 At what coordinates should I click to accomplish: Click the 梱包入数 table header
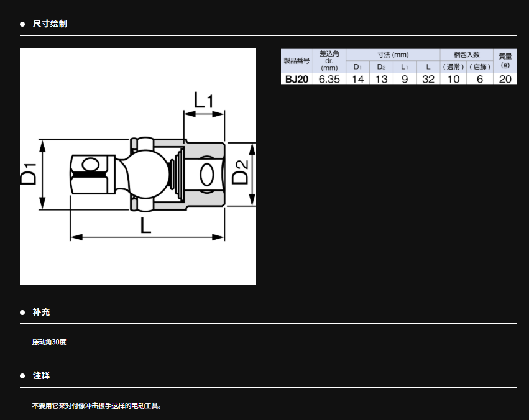click(466, 55)
